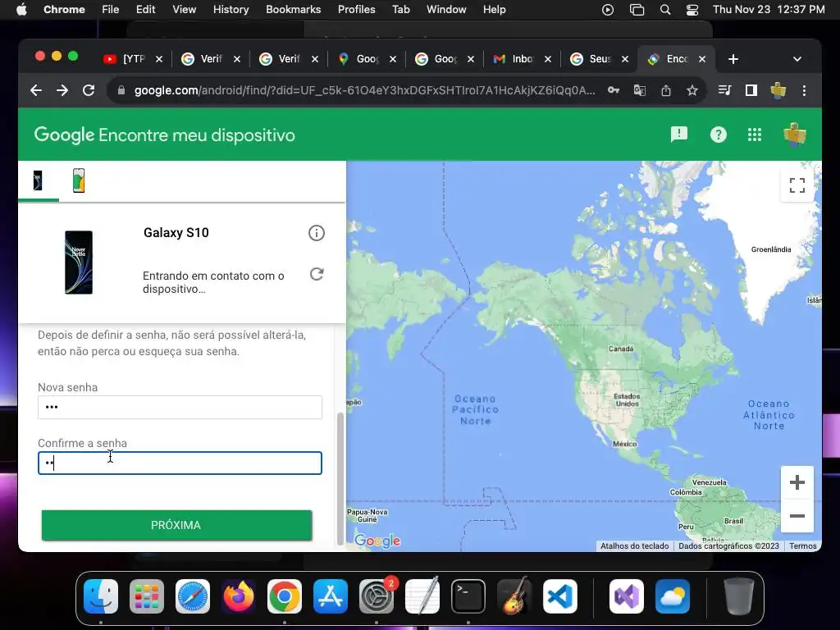
Task: Open the File menu
Action: [x=111, y=10]
